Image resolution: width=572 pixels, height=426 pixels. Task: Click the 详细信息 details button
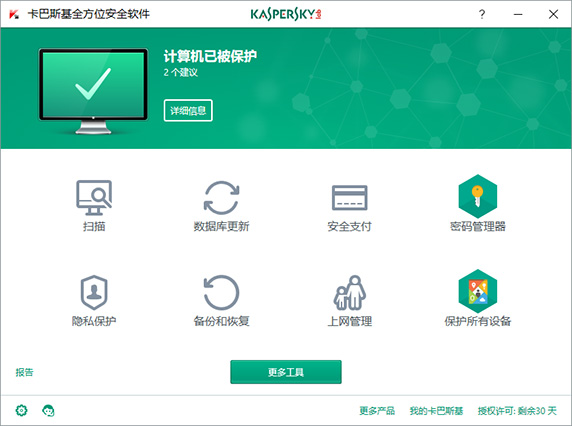188,111
